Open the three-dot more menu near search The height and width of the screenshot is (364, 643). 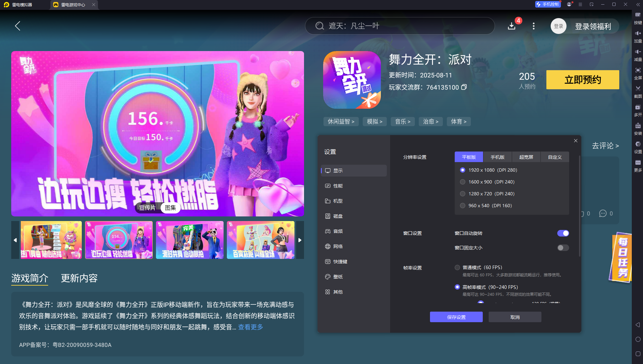(x=534, y=26)
